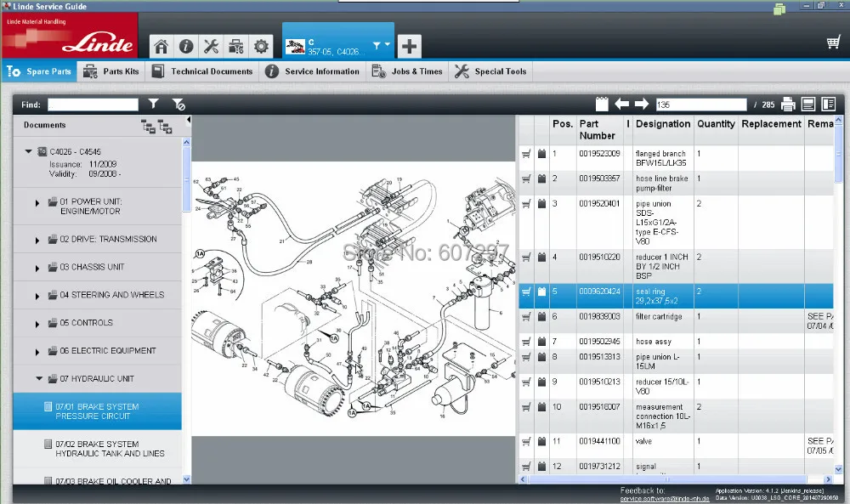Open the Home page icon
Viewport: 850px width, 504px height.
(x=161, y=46)
